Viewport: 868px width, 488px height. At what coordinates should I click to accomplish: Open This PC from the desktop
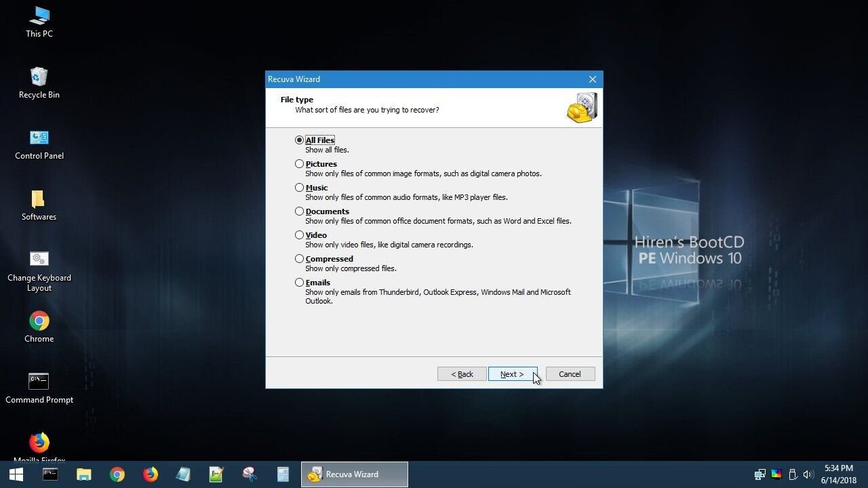pos(39,20)
